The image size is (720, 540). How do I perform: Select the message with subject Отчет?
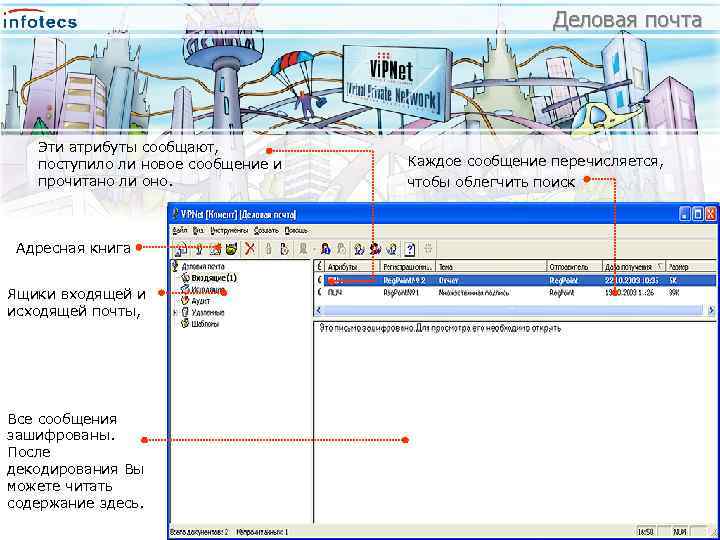pos(449,280)
